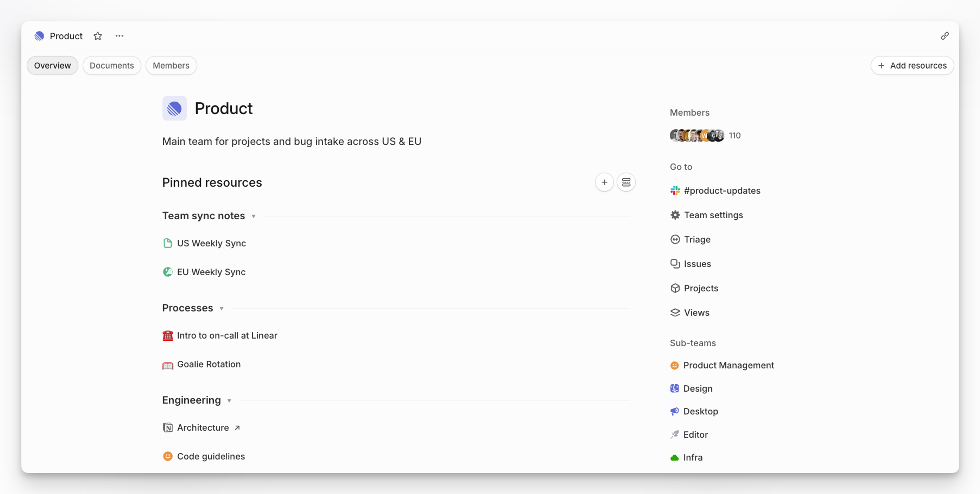Click the US Weekly Sync document icon
This screenshot has width=980, height=494.
pos(168,243)
